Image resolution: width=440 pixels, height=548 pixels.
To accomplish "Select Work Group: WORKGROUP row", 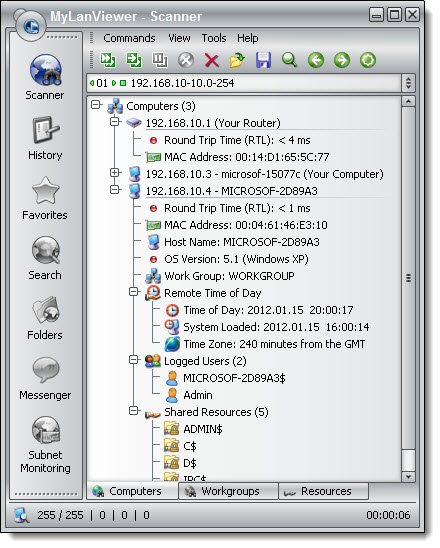I will pos(229,276).
